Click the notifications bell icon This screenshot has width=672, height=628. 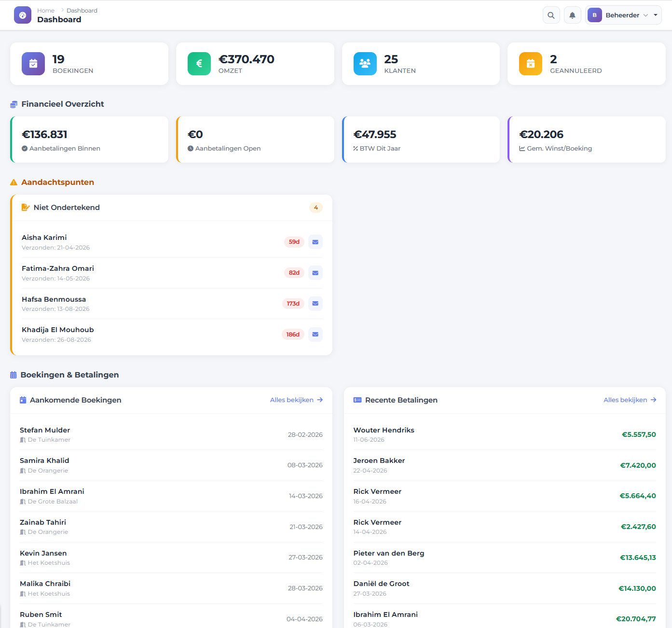(572, 15)
